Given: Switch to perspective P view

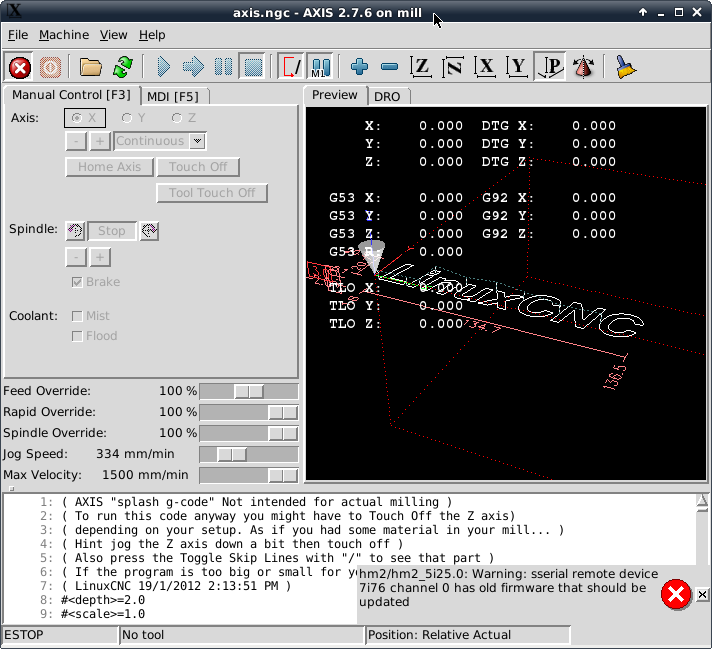Looking at the screenshot, I should (550, 67).
